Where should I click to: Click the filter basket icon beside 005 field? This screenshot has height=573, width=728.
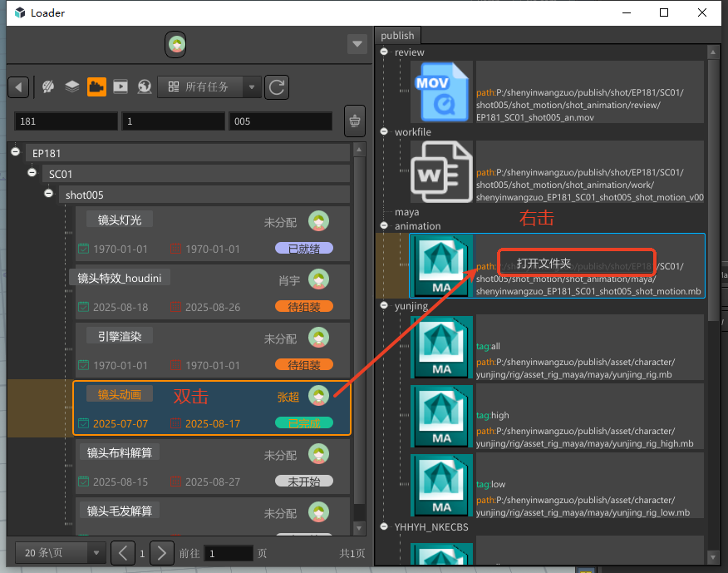point(355,121)
